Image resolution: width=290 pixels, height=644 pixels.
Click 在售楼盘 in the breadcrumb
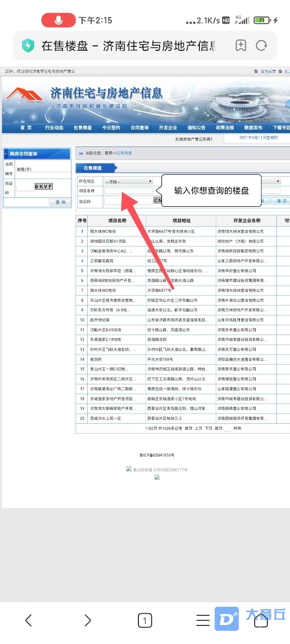(124, 152)
